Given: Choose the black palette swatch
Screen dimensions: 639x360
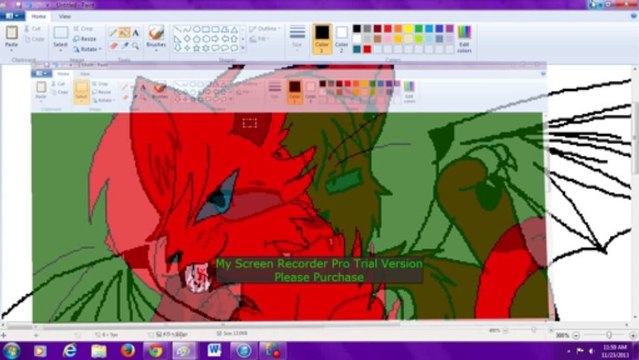Looking at the screenshot, I should (357, 28).
